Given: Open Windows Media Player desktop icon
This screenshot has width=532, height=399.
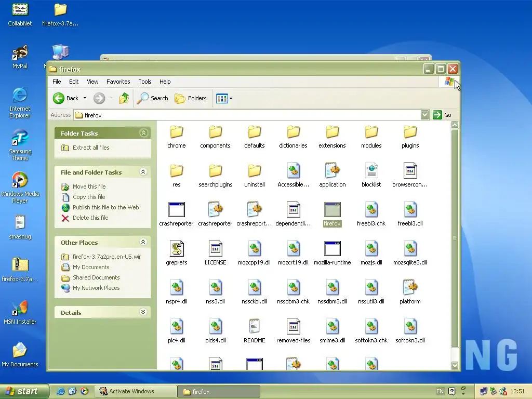Looking at the screenshot, I should point(20,187).
